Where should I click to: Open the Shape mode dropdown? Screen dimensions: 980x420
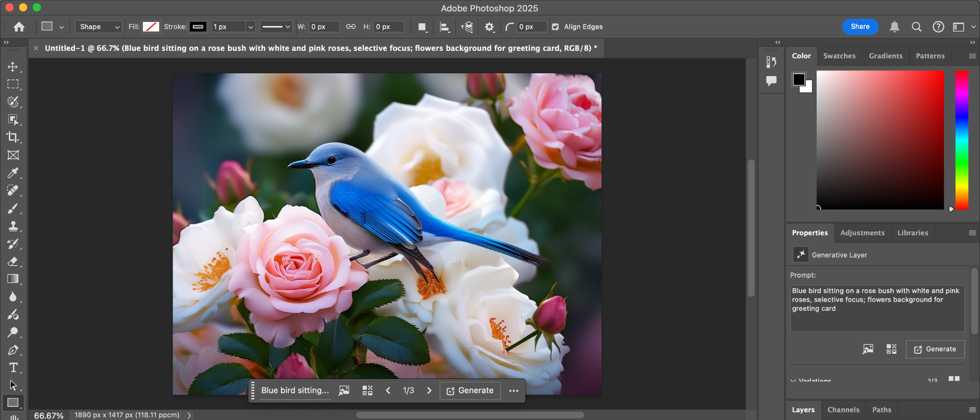click(x=99, y=27)
